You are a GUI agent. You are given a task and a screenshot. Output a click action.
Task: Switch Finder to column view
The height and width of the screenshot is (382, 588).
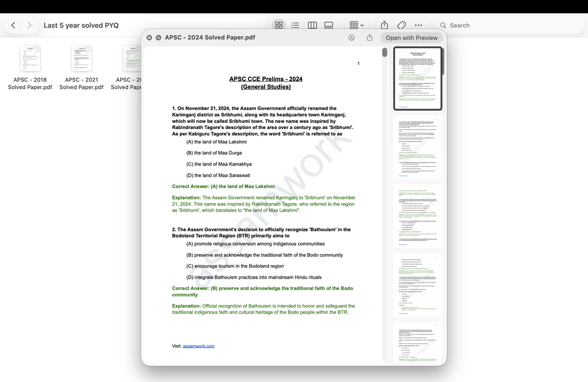tap(312, 25)
